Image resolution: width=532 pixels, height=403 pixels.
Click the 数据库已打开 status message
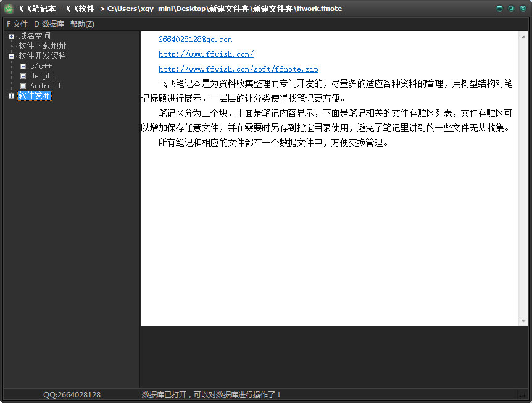(x=211, y=395)
